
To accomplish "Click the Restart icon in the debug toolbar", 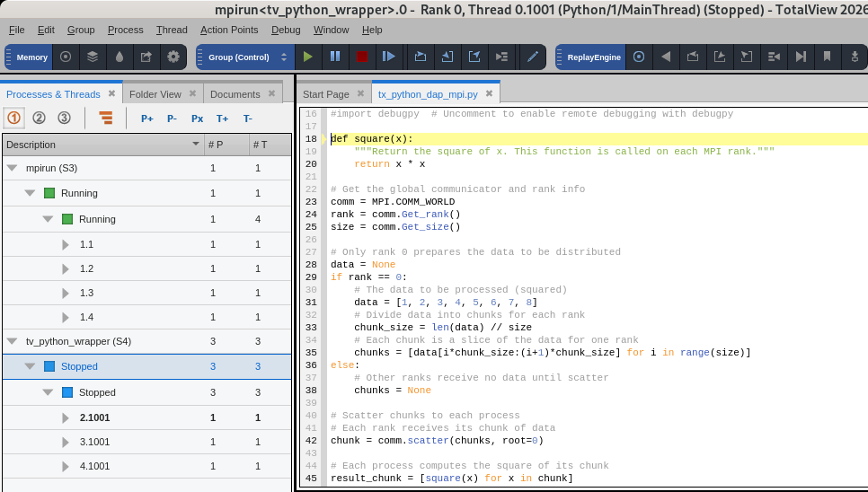I will [388, 57].
